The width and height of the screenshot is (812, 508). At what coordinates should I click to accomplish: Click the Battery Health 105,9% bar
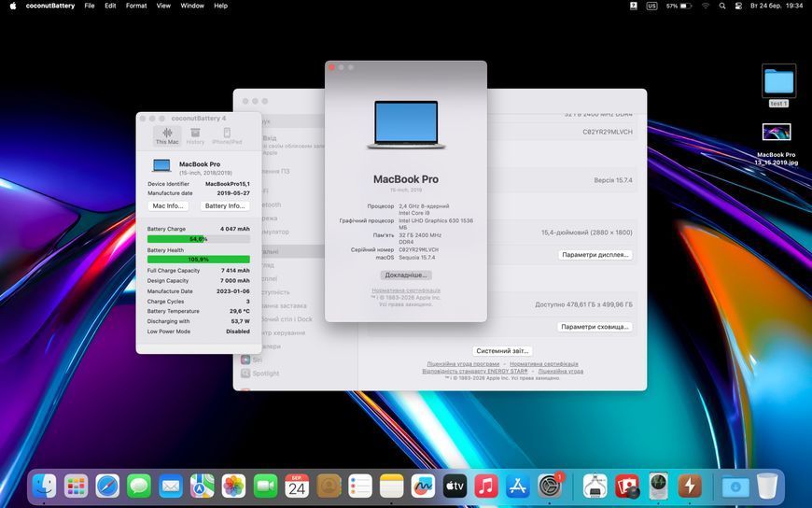click(x=199, y=260)
